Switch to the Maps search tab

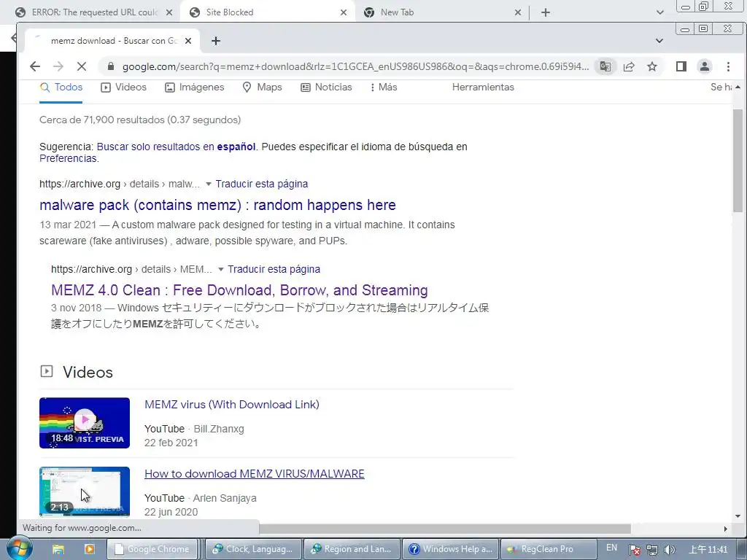point(263,87)
